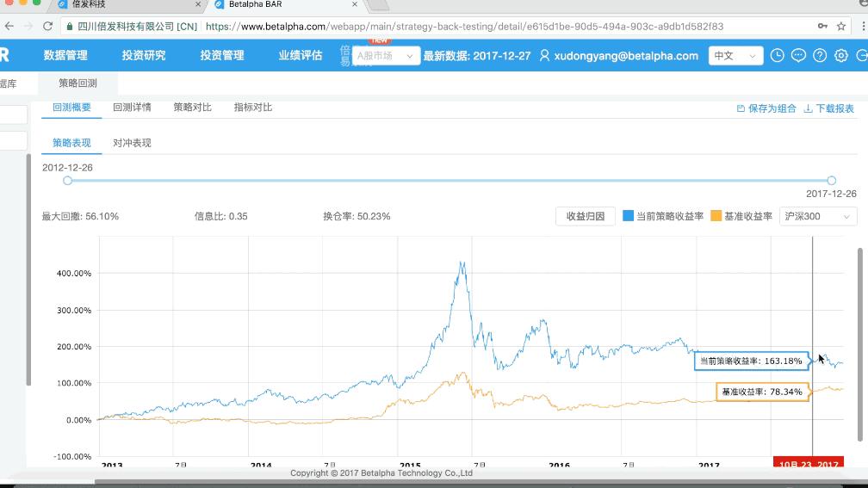Open the 投资管理 menu
The width and height of the screenshot is (868, 488).
222,55
